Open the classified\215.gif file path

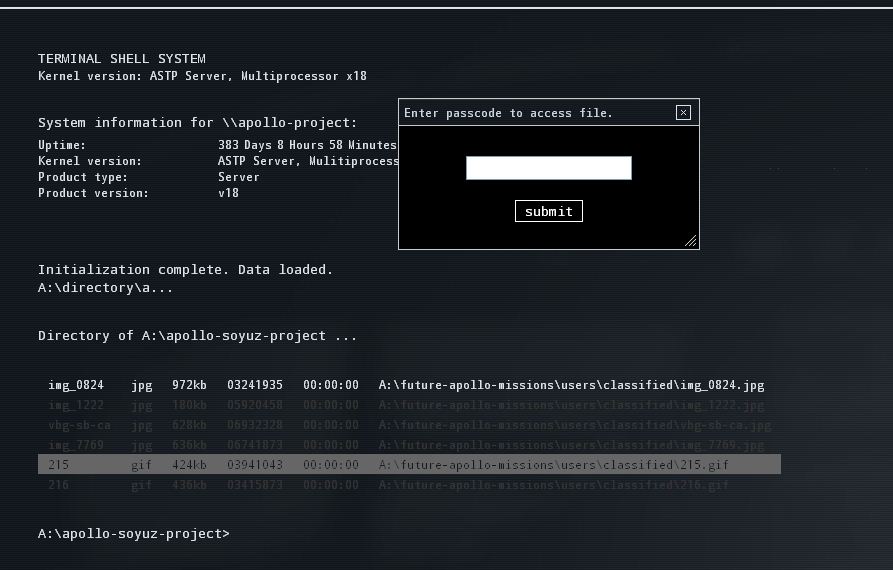[553, 465]
